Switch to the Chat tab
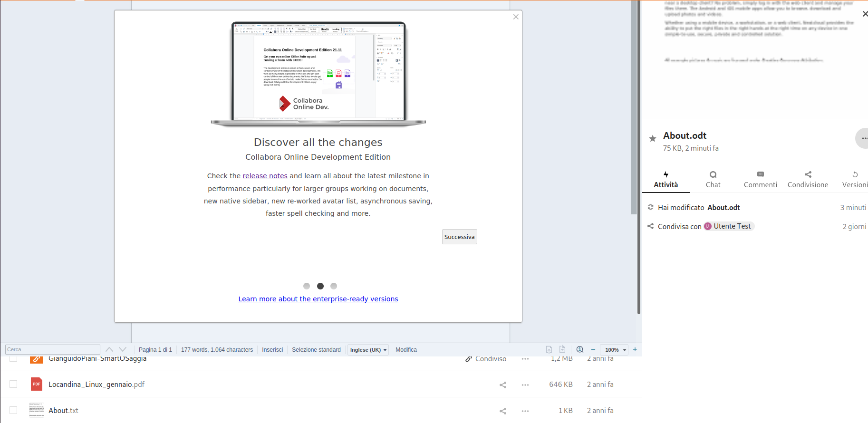The image size is (868, 423). tap(713, 180)
